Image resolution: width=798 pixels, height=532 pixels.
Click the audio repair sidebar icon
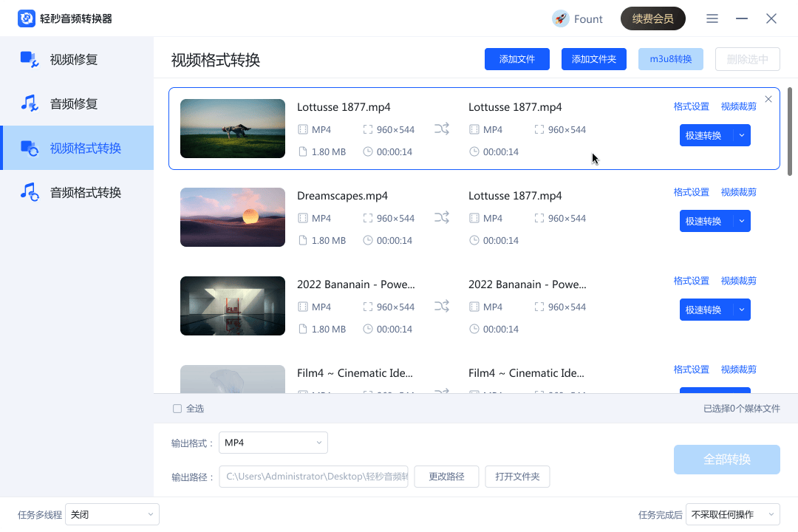click(30, 103)
